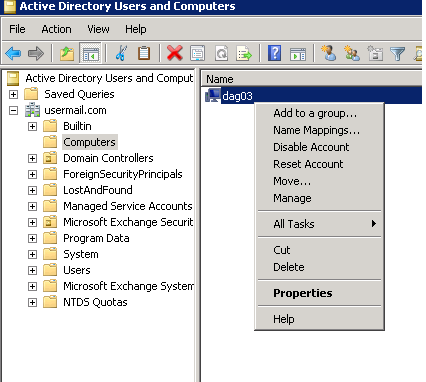
Task: Expand the Saved Queries node
Action: (13, 94)
